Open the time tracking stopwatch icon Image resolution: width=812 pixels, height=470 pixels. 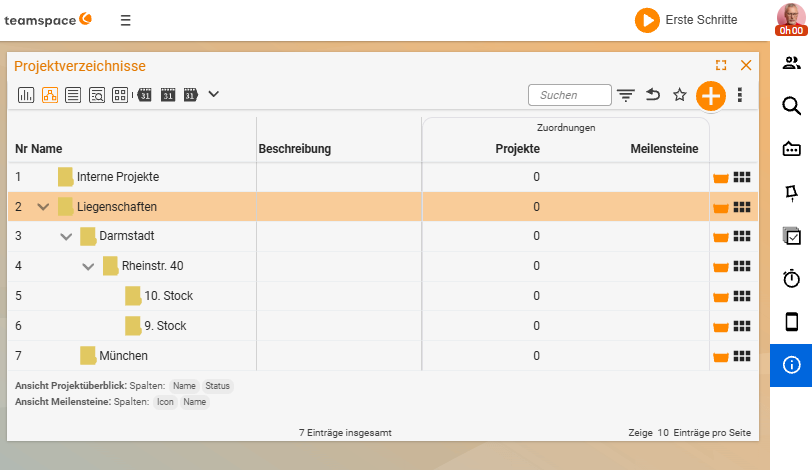(x=791, y=278)
